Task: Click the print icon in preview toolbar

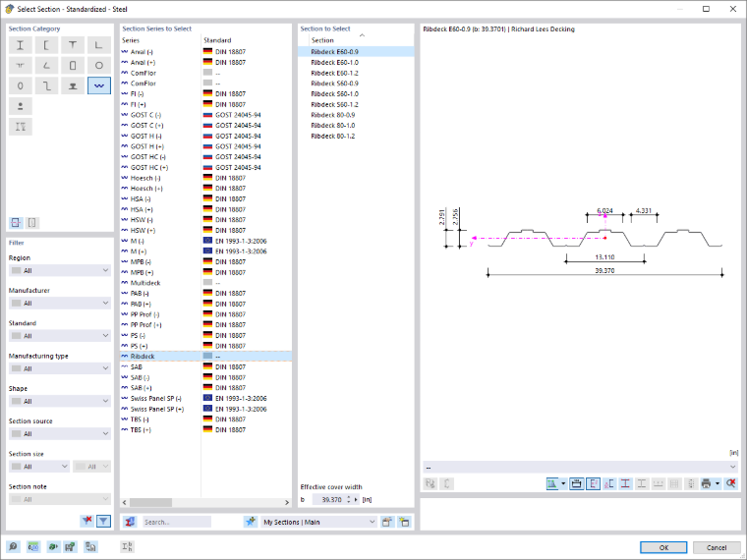Action: coord(706,483)
